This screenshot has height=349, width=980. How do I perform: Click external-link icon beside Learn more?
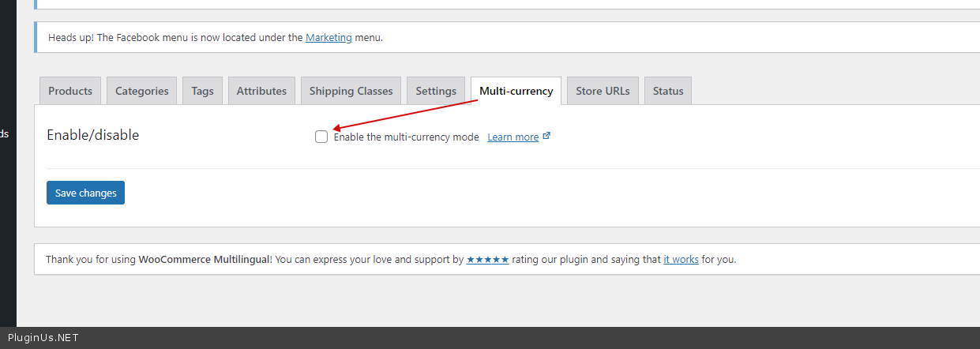[x=546, y=136]
